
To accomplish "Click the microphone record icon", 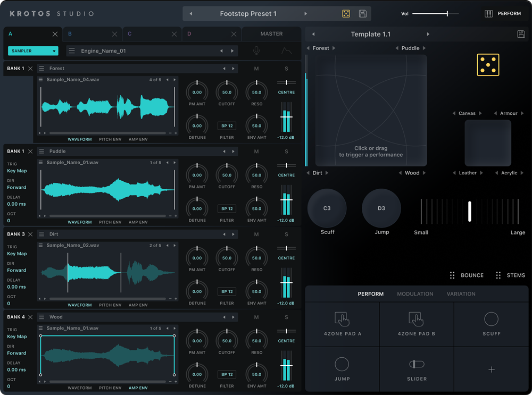I will pyautogui.click(x=256, y=51).
